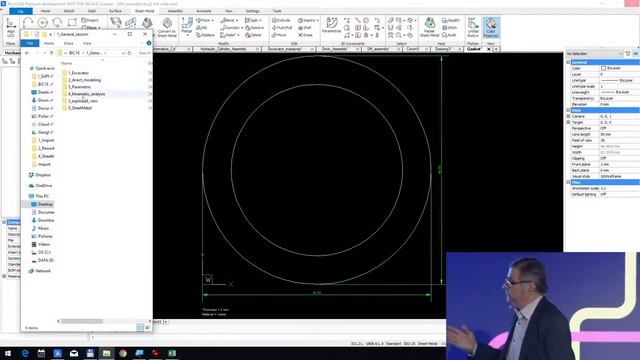The height and width of the screenshot is (360, 640).
Task: Open the Split tool dropdown arrow
Action: pyautogui.click(x=260, y=20)
